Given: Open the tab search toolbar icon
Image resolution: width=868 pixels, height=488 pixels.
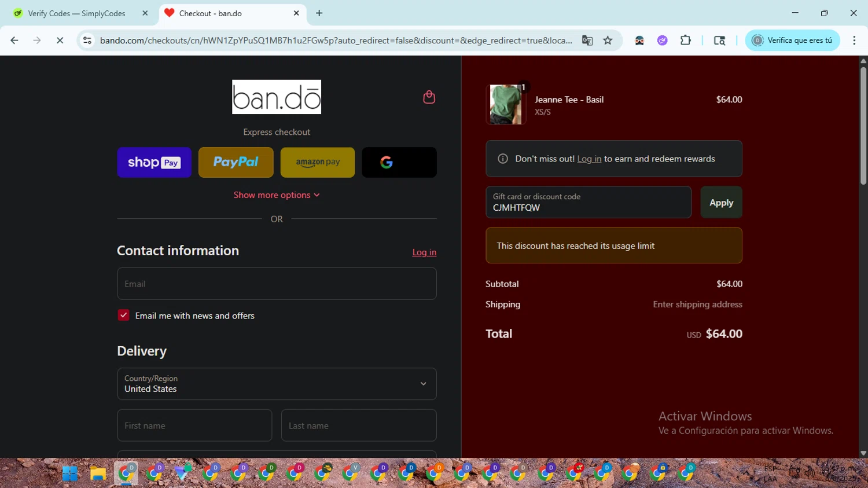Looking at the screenshot, I should [x=719, y=41].
